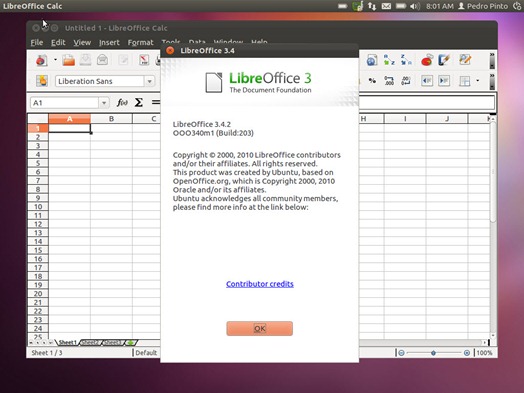Select column J header
The height and width of the screenshot is (393, 524).
pyautogui.click(x=447, y=119)
